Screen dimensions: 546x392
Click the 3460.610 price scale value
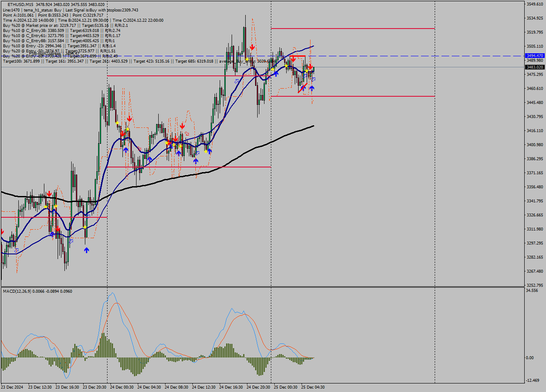(535, 88)
